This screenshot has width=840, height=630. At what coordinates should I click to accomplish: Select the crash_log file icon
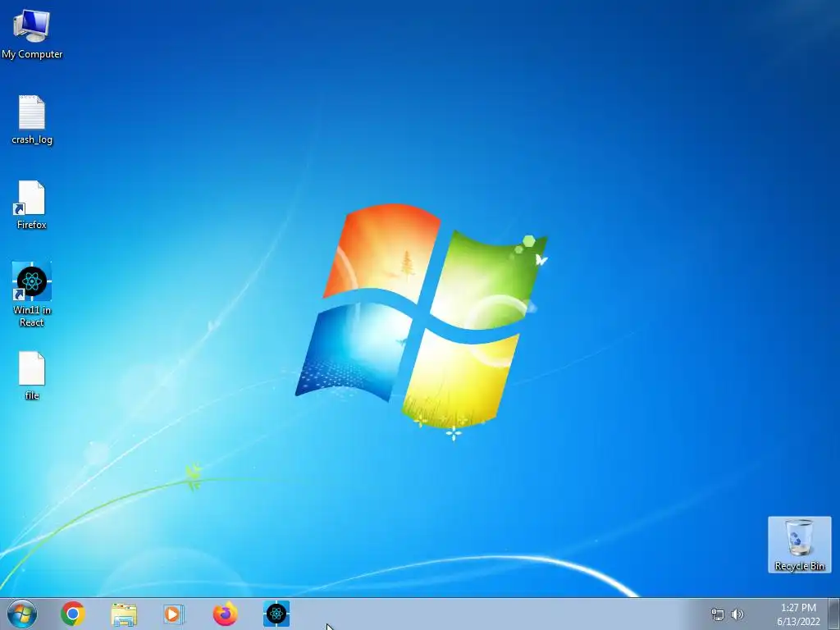coord(32,120)
